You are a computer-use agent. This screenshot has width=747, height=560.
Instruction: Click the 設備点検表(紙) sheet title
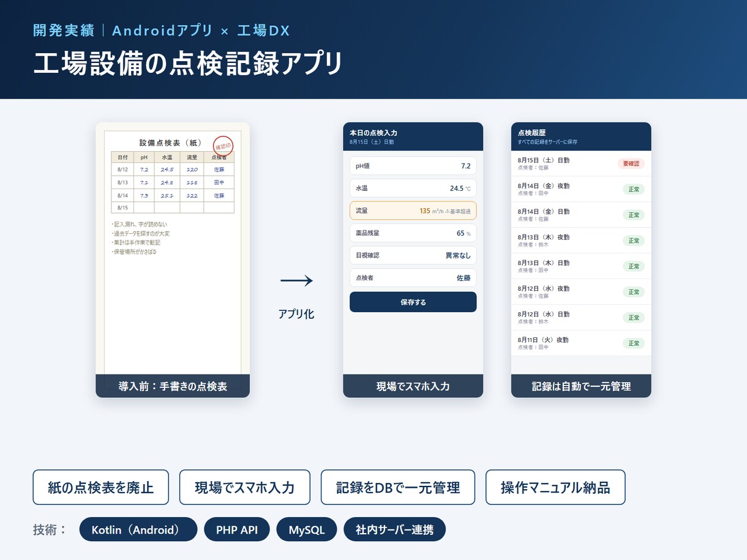click(170, 143)
